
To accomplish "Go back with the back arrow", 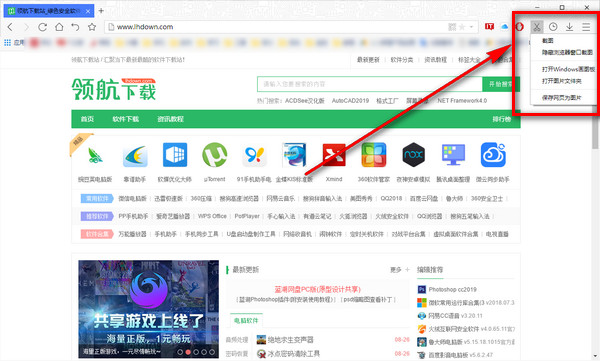I will click(10, 27).
